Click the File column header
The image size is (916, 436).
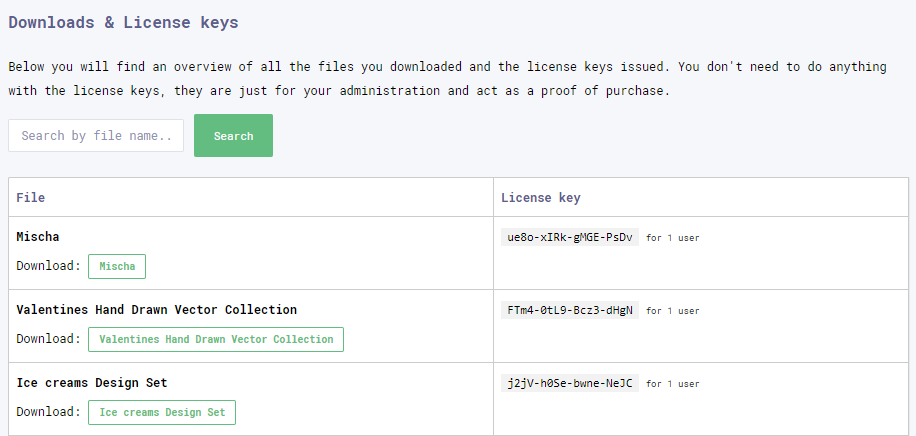tap(30, 198)
